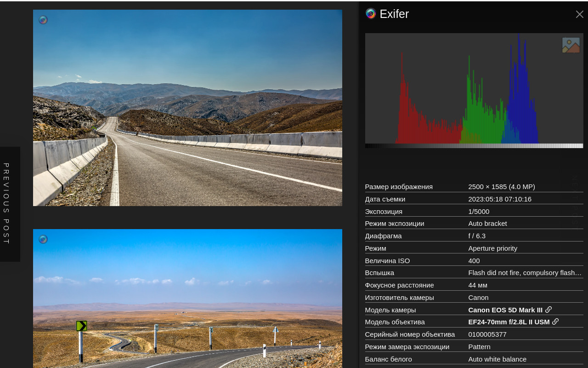This screenshot has height=368, width=588.
Task: Select the "Вспышка" label
Action: pyautogui.click(x=379, y=273)
